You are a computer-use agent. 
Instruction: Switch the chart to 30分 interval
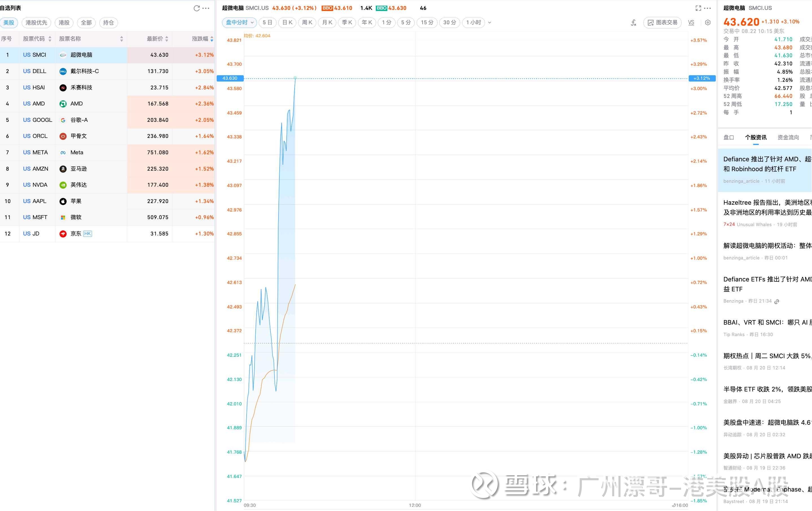pyautogui.click(x=449, y=23)
